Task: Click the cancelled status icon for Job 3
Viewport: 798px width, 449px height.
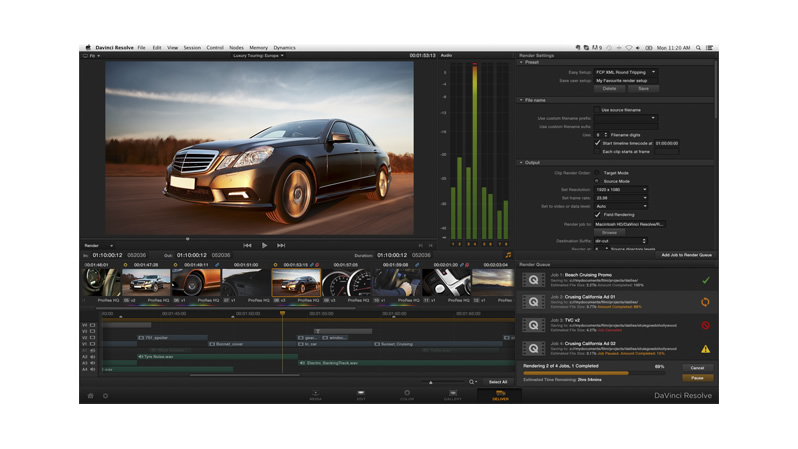Action: tap(705, 325)
